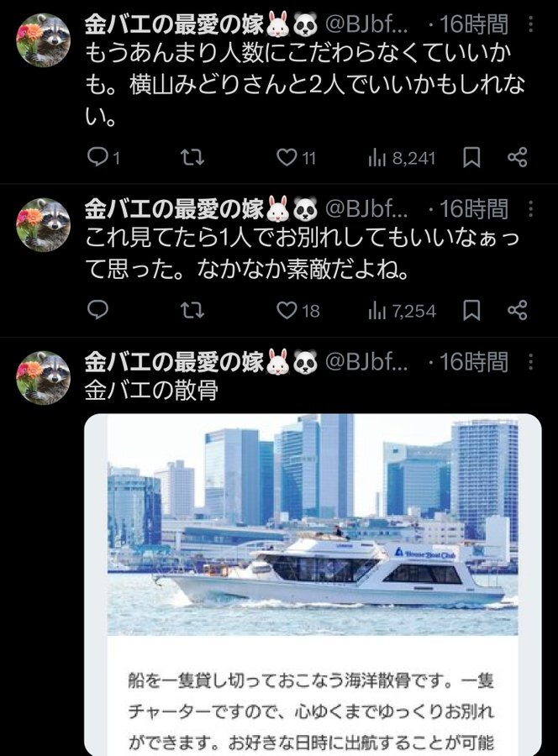View analytics showing 8,241 views
558x756 pixels.
click(x=402, y=158)
